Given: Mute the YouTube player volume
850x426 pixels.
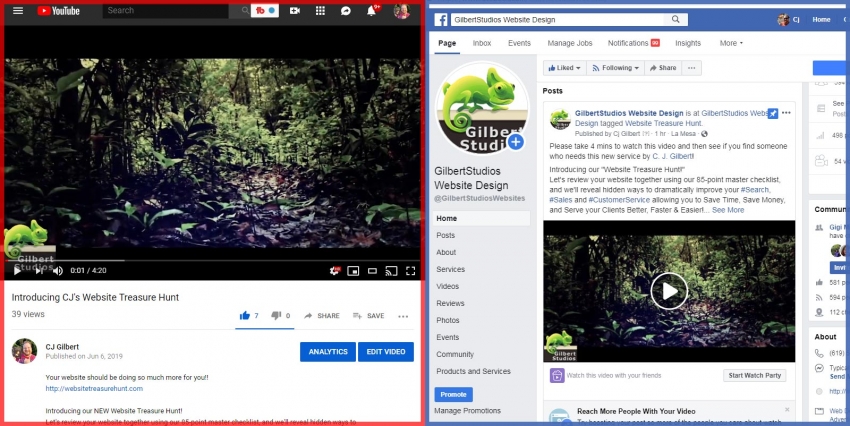Looking at the screenshot, I should [x=57, y=270].
